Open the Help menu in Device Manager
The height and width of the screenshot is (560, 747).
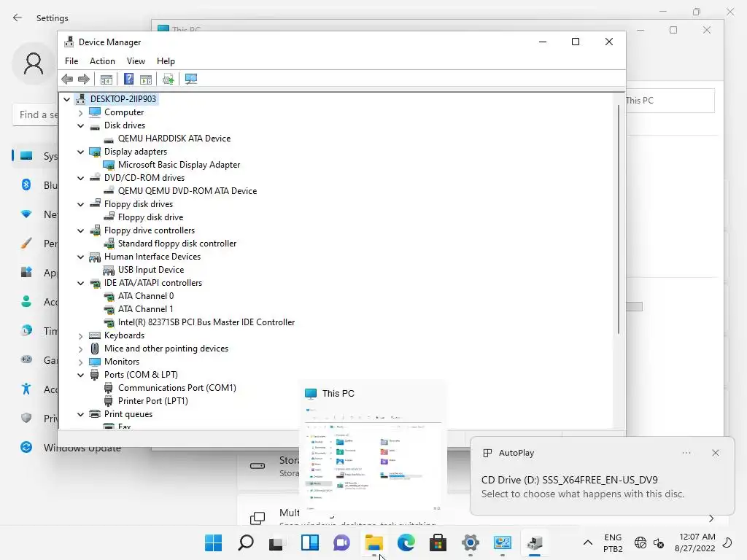[166, 61]
